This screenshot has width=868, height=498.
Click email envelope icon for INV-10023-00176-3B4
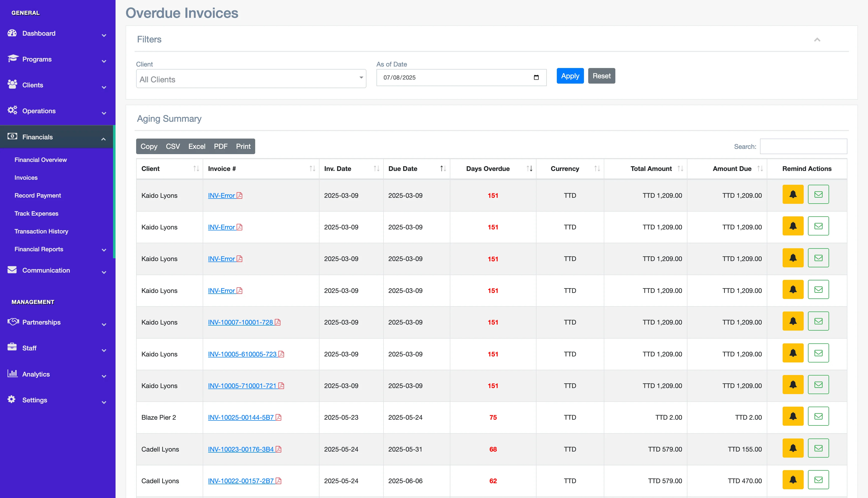[818, 448]
